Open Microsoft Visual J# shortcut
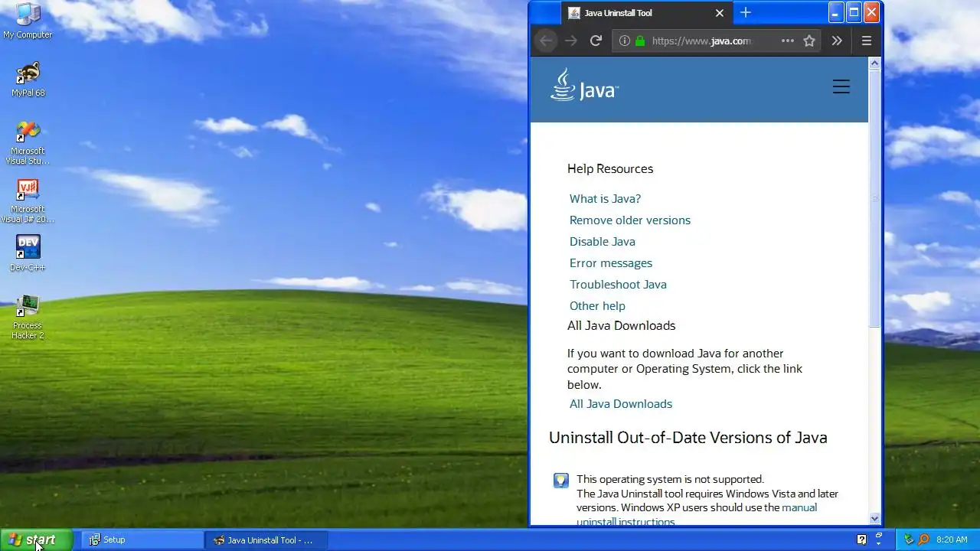This screenshot has height=551, width=980. coord(28,201)
